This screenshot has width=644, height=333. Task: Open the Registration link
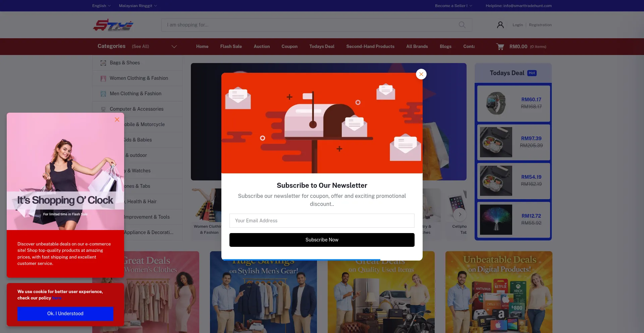(x=540, y=25)
